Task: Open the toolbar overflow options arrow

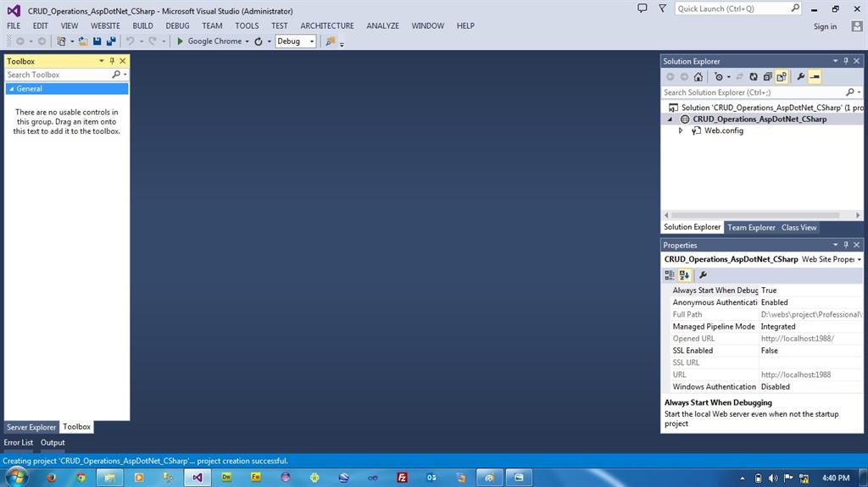Action: coord(342,44)
